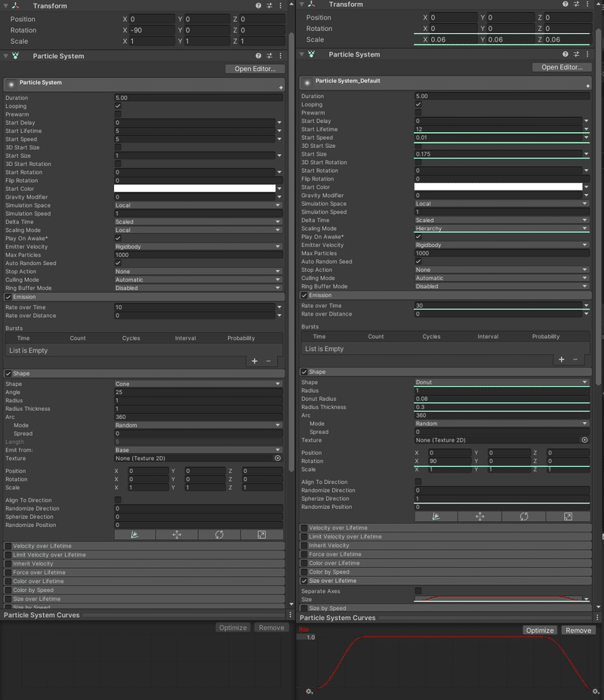This screenshot has height=700, width=604.
Task: Disable right Size over Lifetime module
Action: pyautogui.click(x=304, y=581)
